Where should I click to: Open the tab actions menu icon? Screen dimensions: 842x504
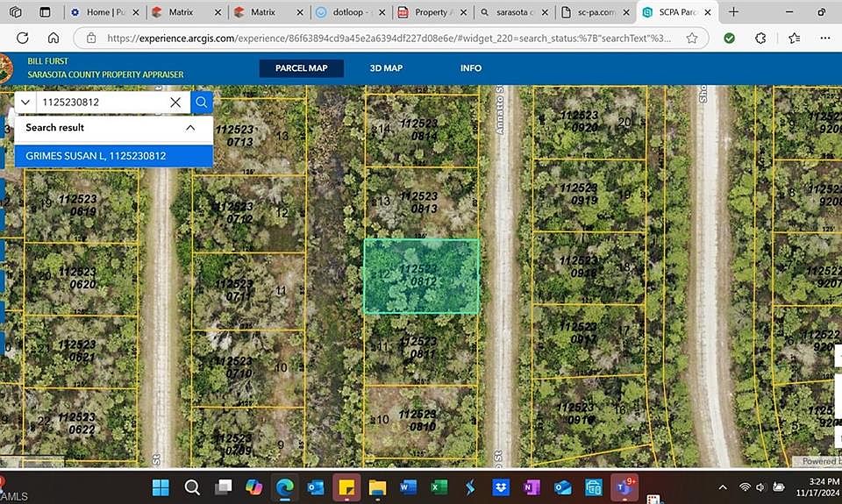click(x=45, y=11)
